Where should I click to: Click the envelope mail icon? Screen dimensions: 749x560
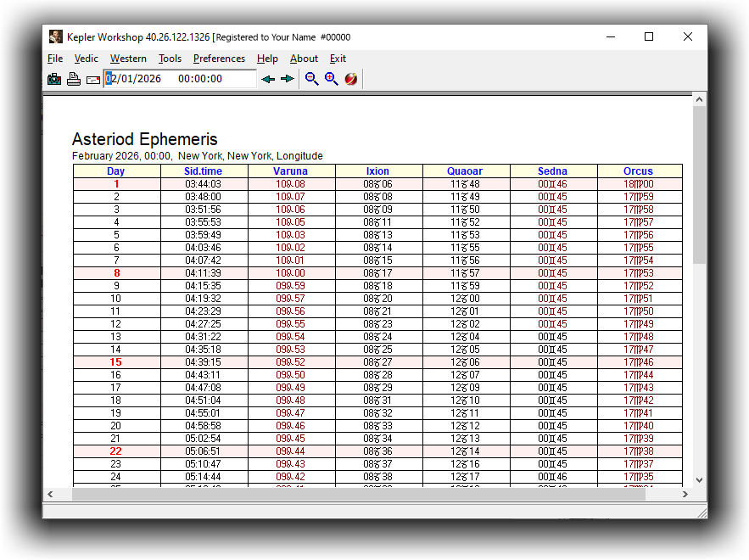92,80
